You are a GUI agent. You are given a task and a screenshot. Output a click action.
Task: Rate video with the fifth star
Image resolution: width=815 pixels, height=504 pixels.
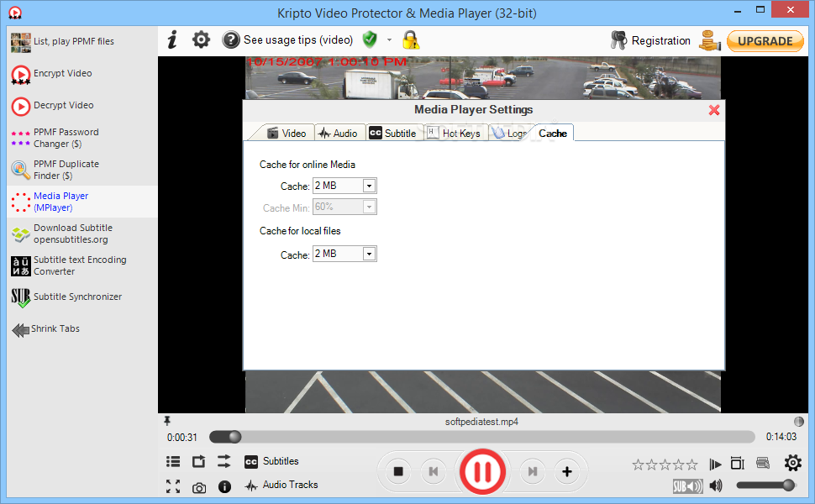691,465
